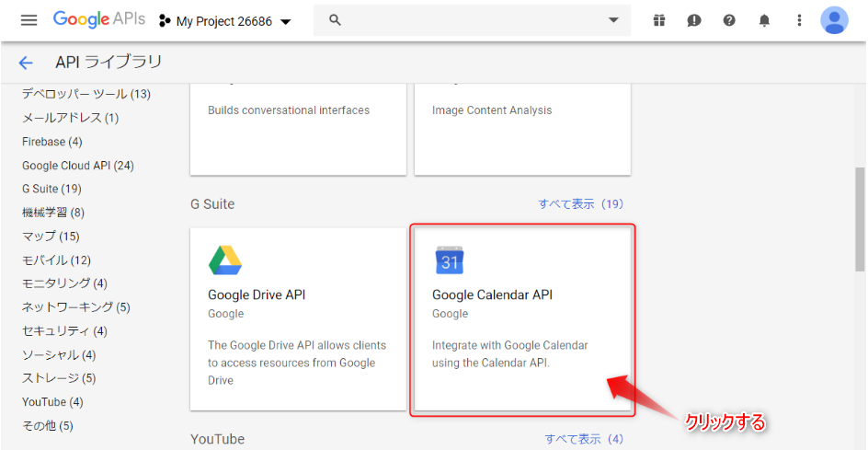Go back with the blue arrow
This screenshot has height=450, width=868.
coord(26,63)
